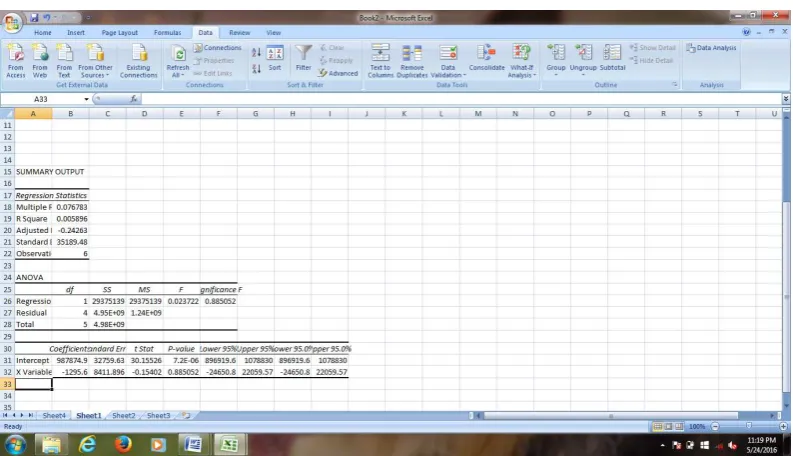Click the zoom slider handle
This screenshot has height=456, width=793.
[x=748, y=426]
